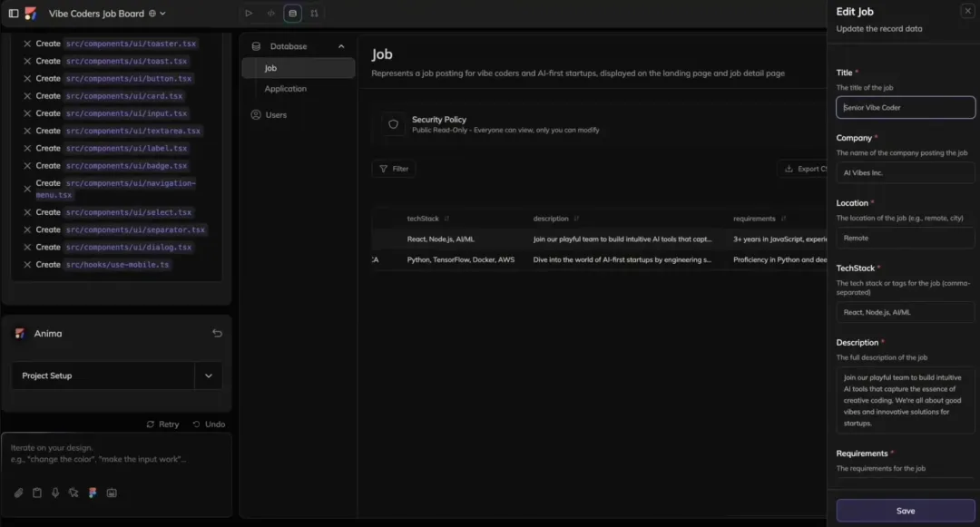980x527 pixels.
Task: Close the Edit Job panel
Action: tap(967, 11)
